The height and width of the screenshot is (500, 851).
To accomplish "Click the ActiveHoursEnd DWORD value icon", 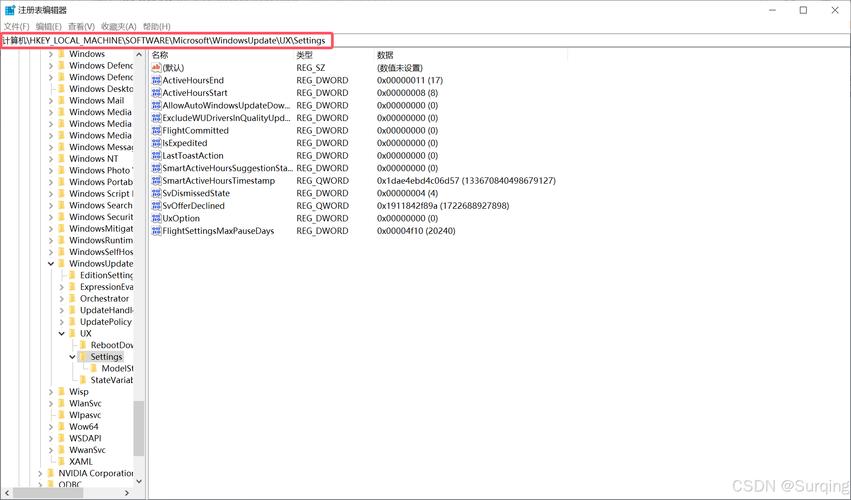I will pyautogui.click(x=156, y=80).
